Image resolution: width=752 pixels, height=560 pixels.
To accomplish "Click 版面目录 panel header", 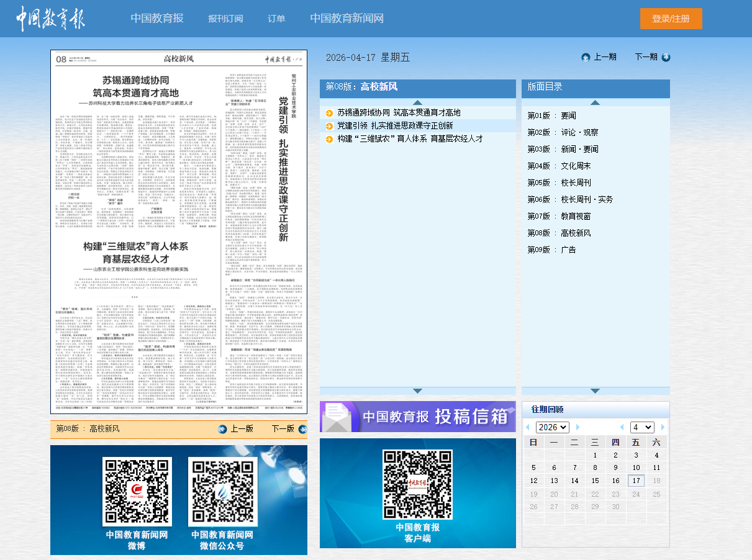I will tap(596, 88).
